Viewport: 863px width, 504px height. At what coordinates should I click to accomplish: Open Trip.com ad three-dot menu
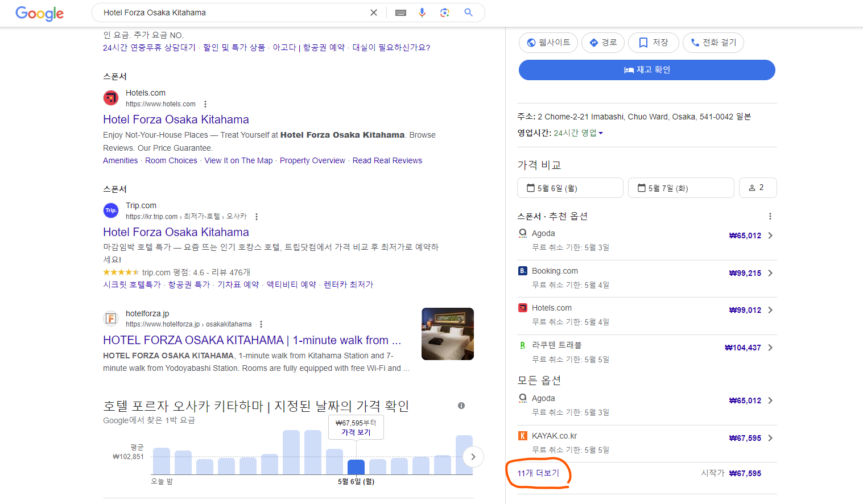coord(257,217)
